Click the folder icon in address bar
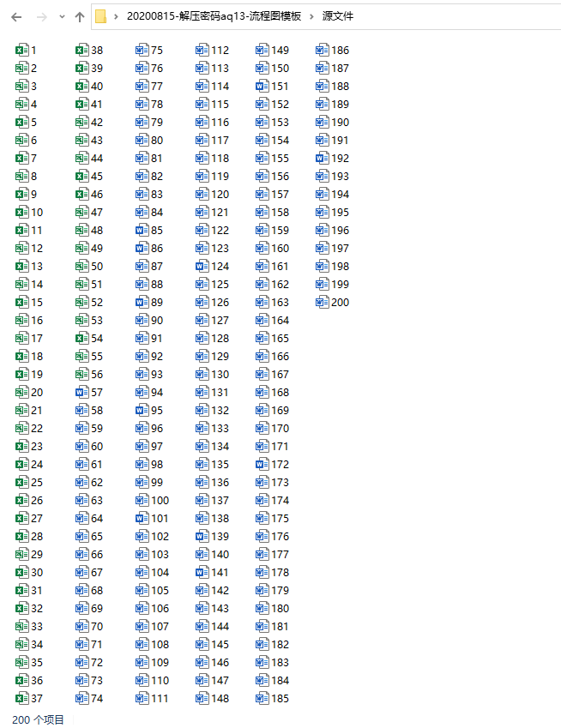Image resolution: width=561 pixels, height=728 pixels. [100, 16]
